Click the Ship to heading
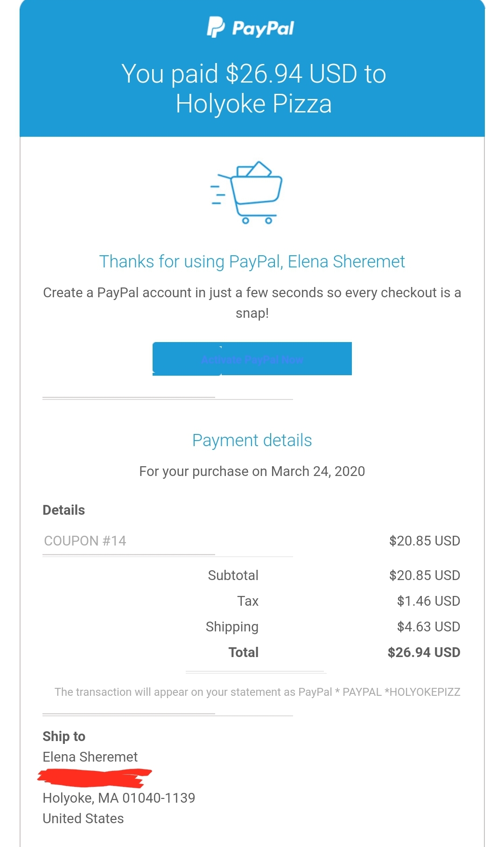This screenshot has width=504, height=847. click(64, 736)
